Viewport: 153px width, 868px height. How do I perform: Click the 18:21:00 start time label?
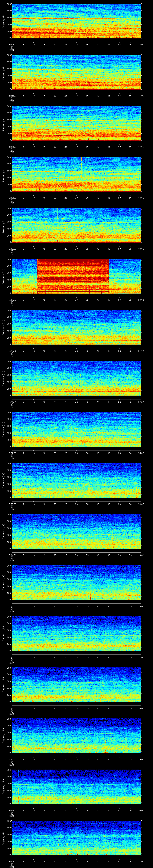[x=12, y=402]
